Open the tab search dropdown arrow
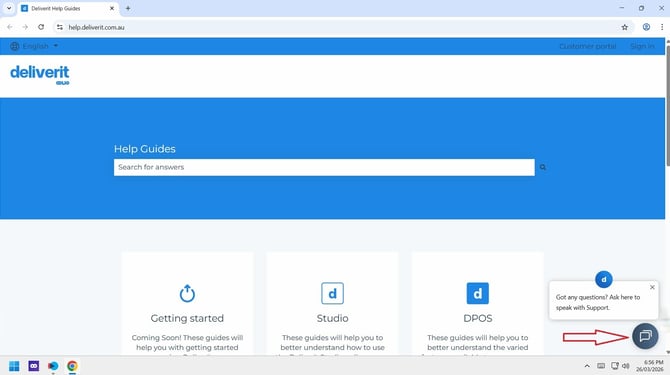The image size is (670, 375). 9,8
